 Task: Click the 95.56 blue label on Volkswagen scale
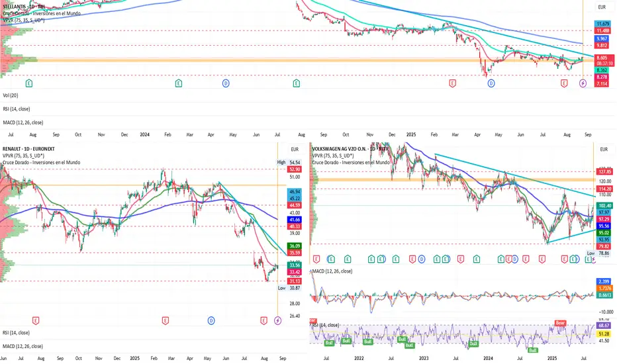pyautogui.click(x=604, y=226)
